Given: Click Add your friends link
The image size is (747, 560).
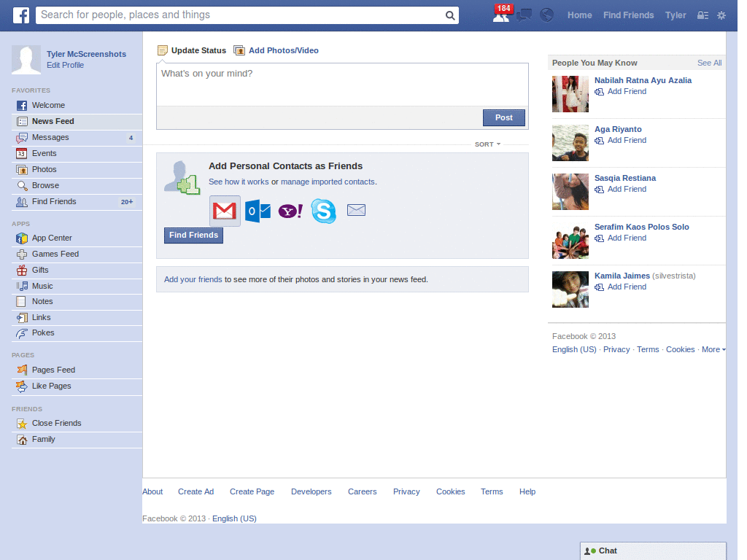Looking at the screenshot, I should (x=193, y=279).
